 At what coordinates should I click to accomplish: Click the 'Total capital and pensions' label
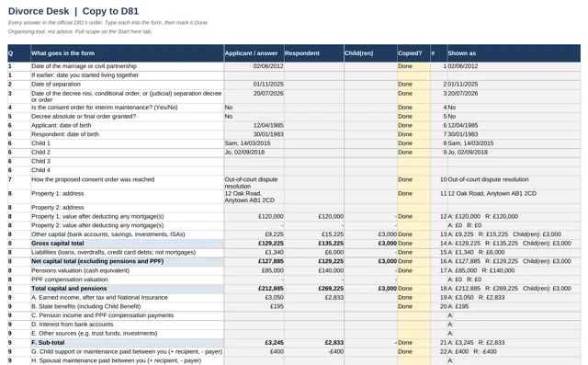(x=127, y=289)
